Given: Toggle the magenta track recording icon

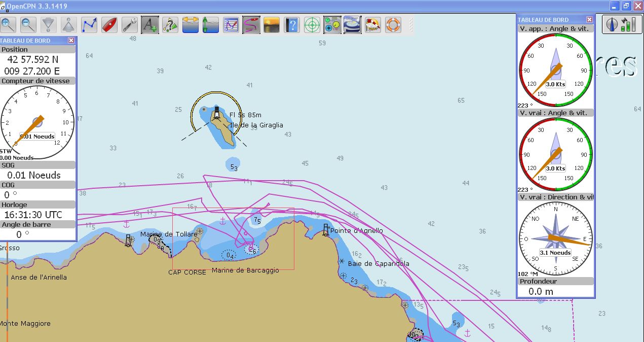Looking at the screenshot, I should coord(251,24).
